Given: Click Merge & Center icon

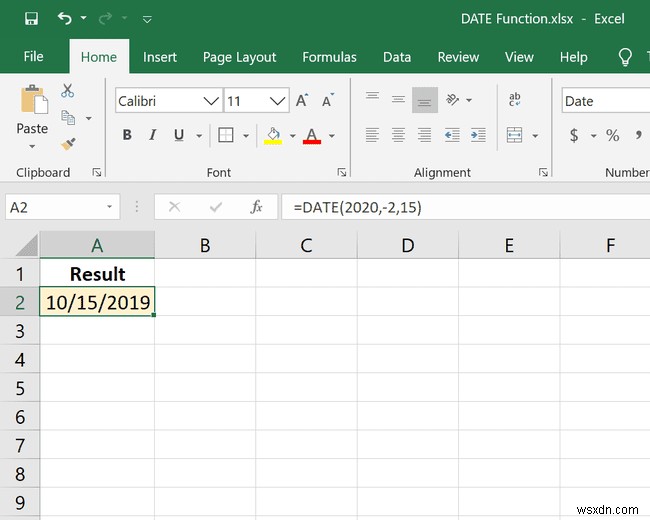Looking at the screenshot, I should (x=514, y=135).
